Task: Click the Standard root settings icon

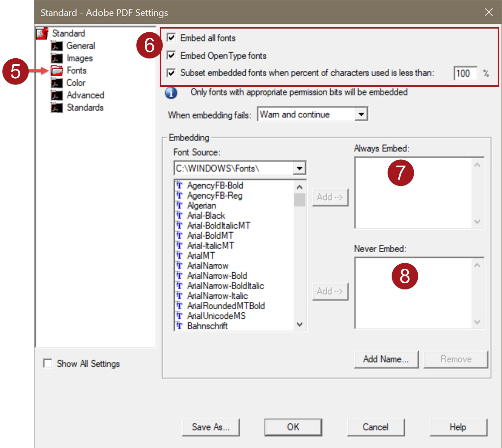Action: pos(42,34)
